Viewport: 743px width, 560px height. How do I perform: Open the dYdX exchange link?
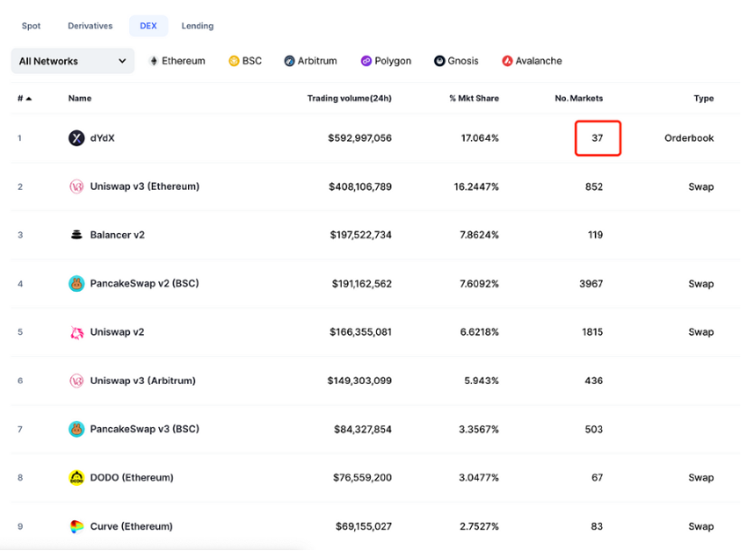(102, 138)
